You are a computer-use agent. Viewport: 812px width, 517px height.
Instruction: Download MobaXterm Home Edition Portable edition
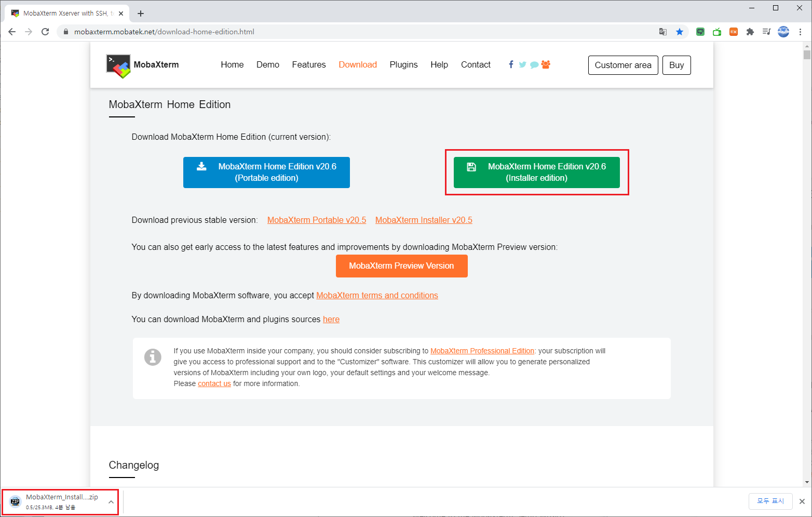click(x=266, y=173)
